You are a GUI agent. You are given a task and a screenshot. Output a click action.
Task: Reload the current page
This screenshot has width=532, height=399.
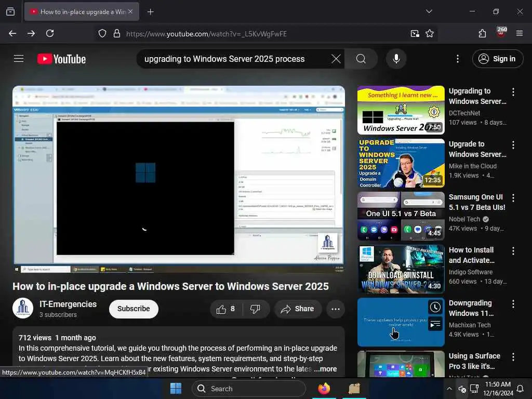[x=50, y=33]
